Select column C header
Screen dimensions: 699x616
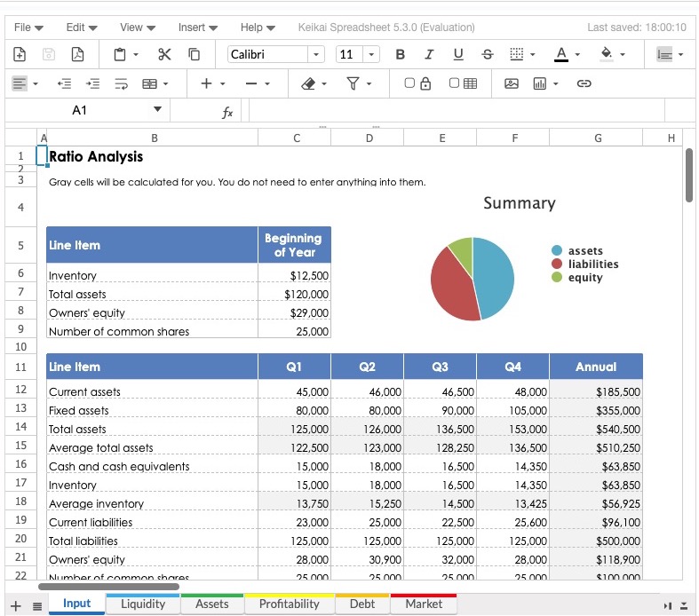coord(295,138)
